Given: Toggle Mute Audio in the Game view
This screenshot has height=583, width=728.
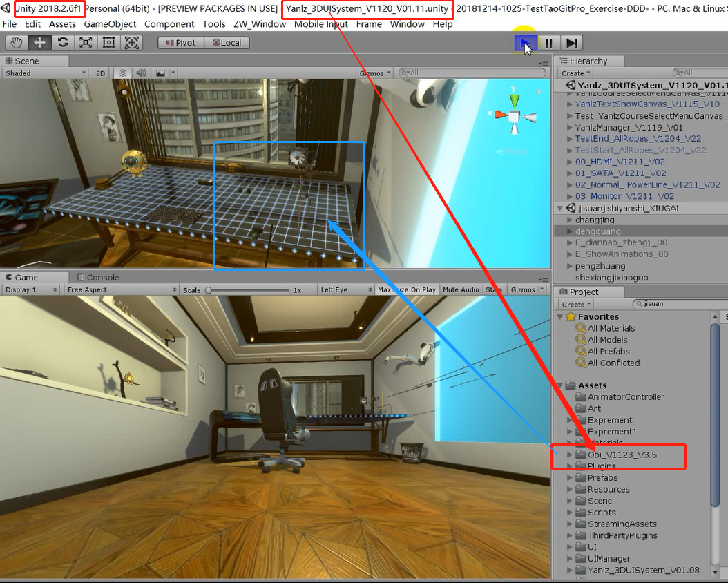Looking at the screenshot, I should coord(460,289).
